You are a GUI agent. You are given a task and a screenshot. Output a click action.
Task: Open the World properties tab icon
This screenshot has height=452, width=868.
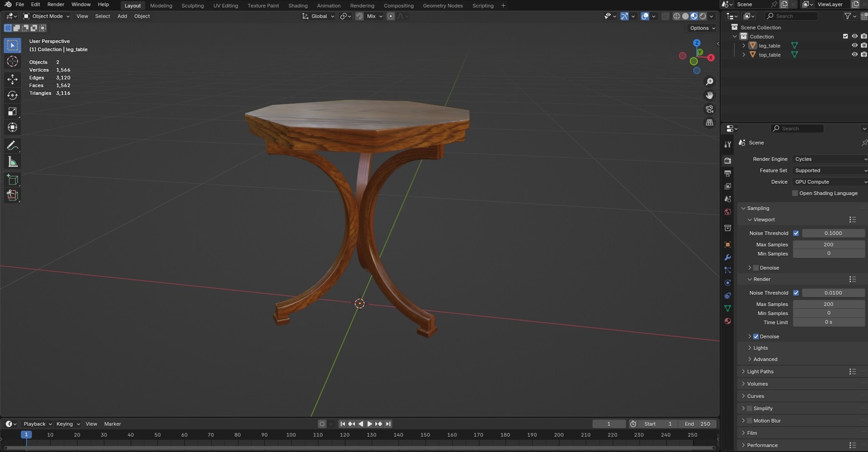pyautogui.click(x=727, y=212)
